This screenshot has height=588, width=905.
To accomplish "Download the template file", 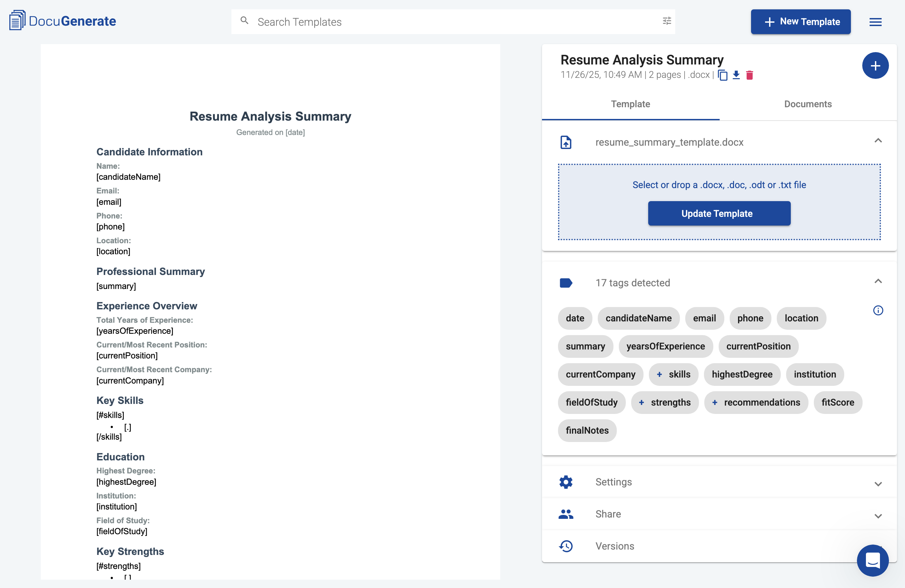I will click(x=736, y=75).
